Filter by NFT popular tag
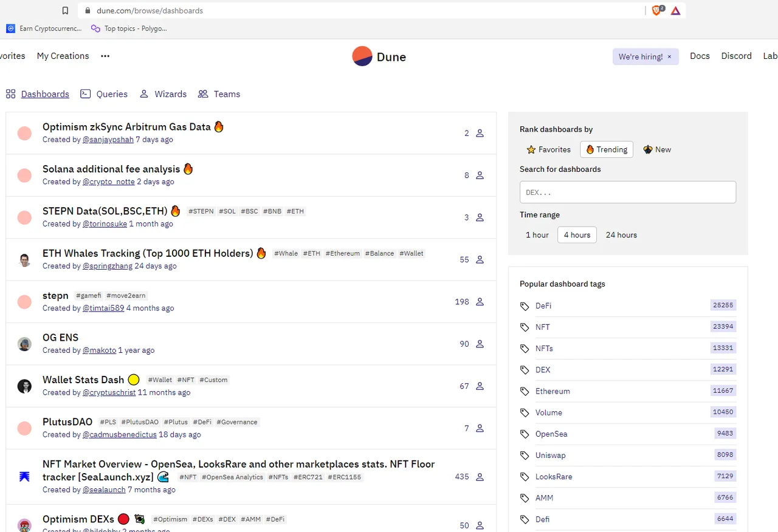 (x=542, y=327)
